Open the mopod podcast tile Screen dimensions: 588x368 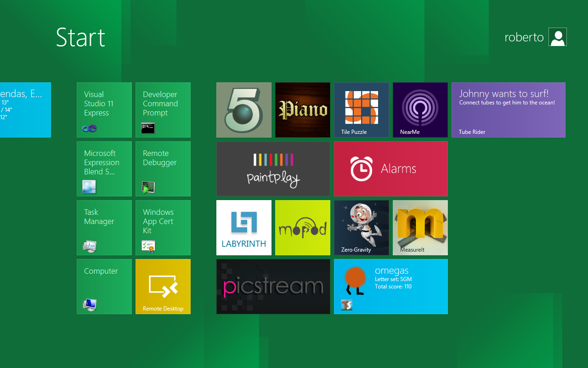(303, 228)
